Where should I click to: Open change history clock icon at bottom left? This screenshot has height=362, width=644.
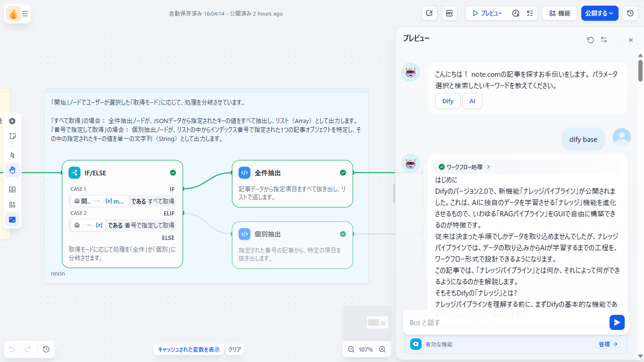pos(46,349)
